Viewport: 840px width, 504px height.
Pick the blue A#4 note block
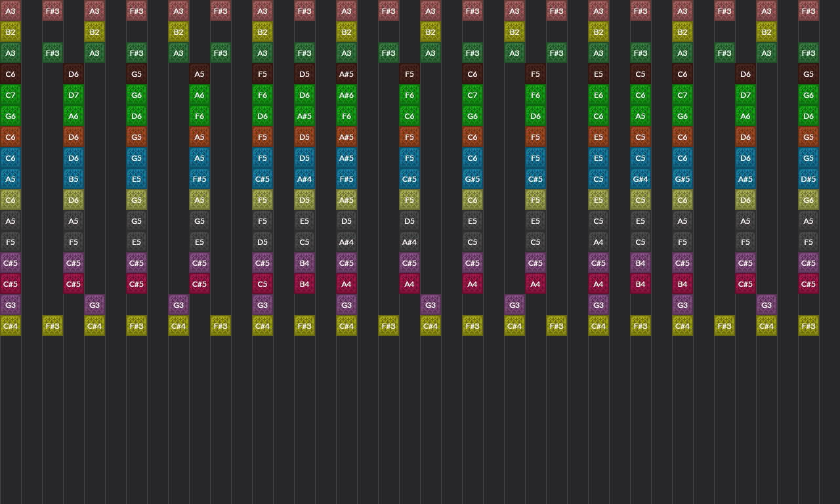[304, 179]
